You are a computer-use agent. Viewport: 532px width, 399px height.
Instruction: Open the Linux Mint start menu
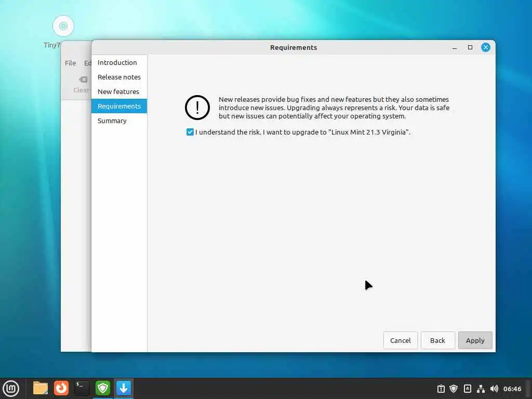coord(11,389)
